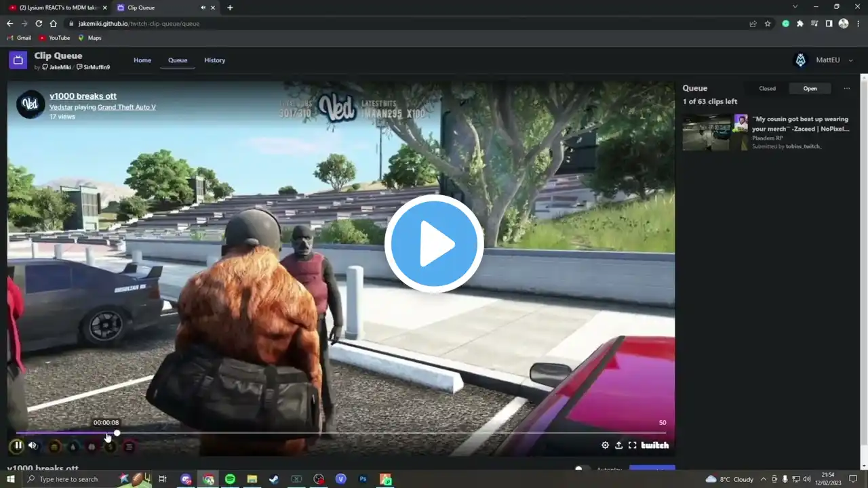Open Photoshop from the taskbar

363,479
